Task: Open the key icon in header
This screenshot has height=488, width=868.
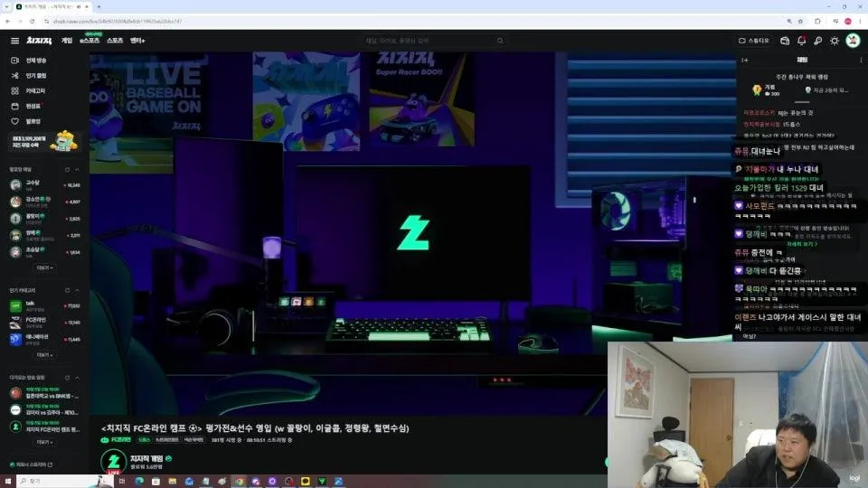Action: click(x=817, y=41)
